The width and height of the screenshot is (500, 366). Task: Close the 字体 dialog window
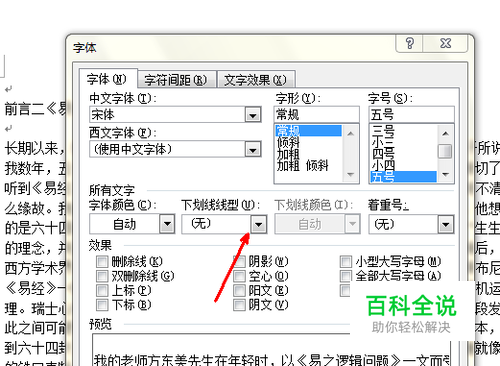click(445, 43)
